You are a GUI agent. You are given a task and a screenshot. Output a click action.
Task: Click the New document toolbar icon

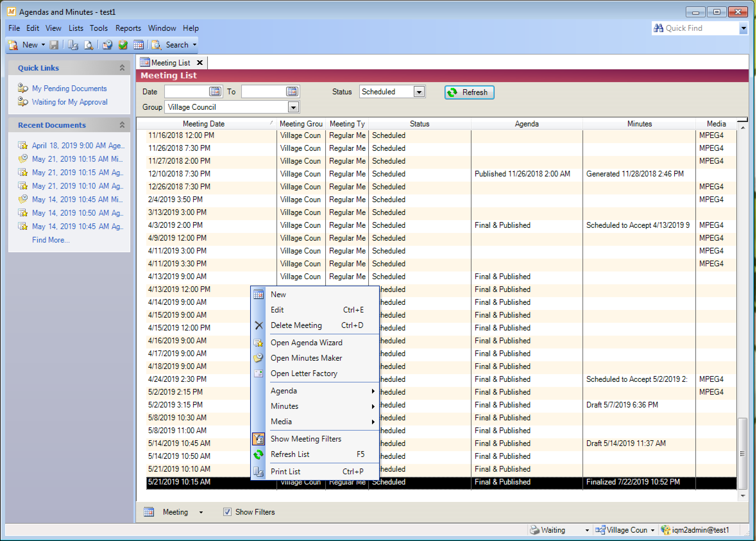13,45
